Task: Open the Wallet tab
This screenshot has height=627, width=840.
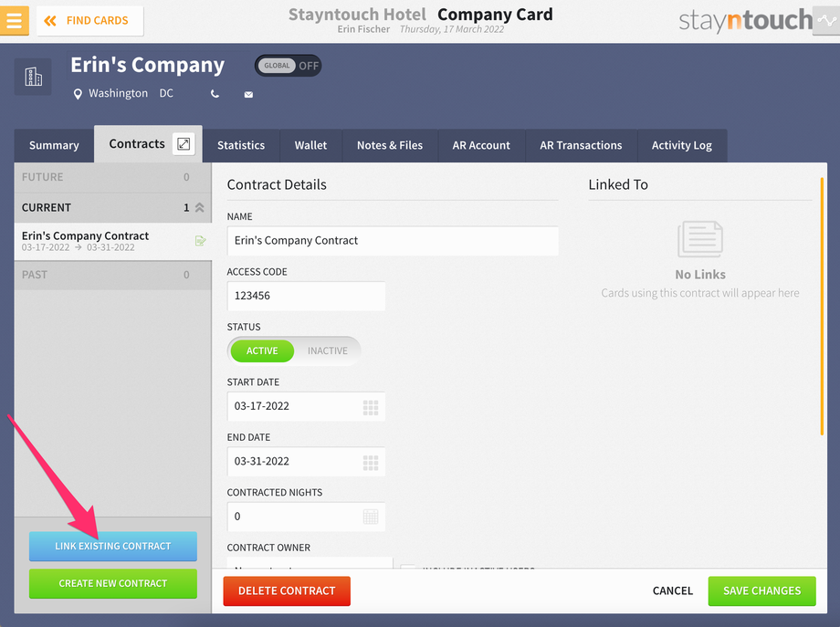Action: tap(310, 145)
